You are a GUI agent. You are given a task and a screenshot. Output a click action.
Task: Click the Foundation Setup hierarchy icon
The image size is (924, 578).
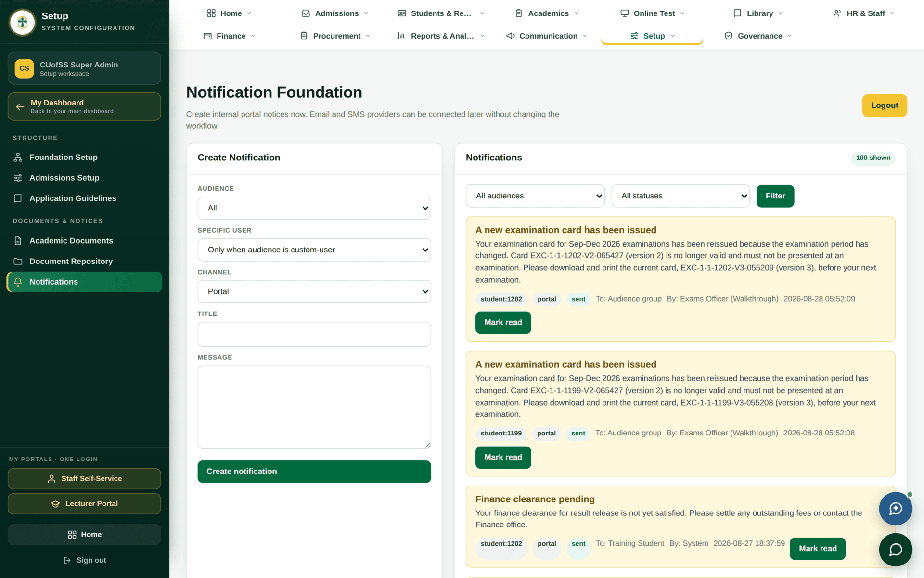[x=18, y=158]
